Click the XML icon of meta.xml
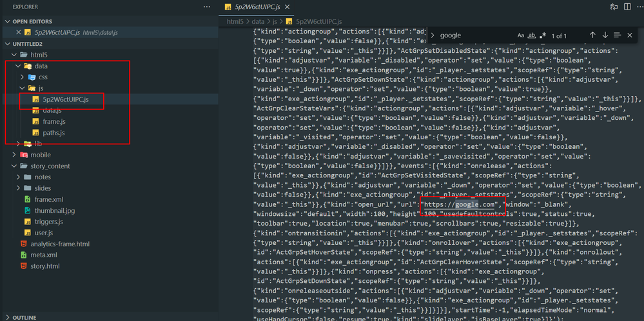Screen dimensions: 644x321 pyautogui.click(x=23, y=255)
